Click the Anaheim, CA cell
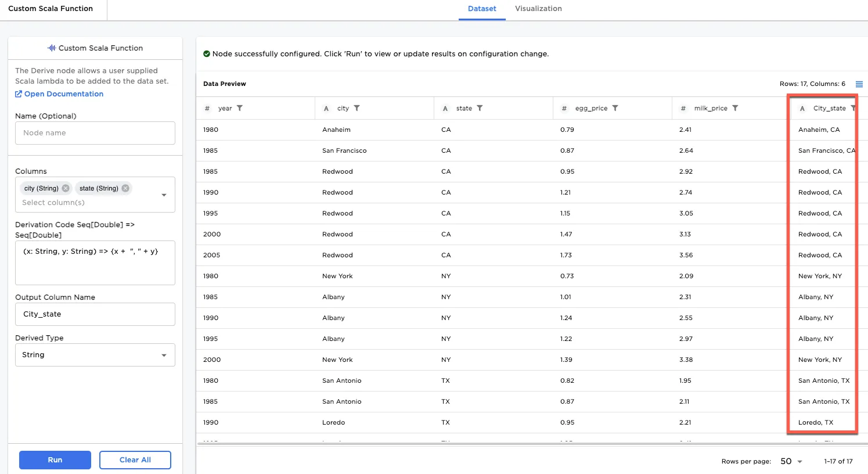The width and height of the screenshot is (868, 474). [x=819, y=130]
